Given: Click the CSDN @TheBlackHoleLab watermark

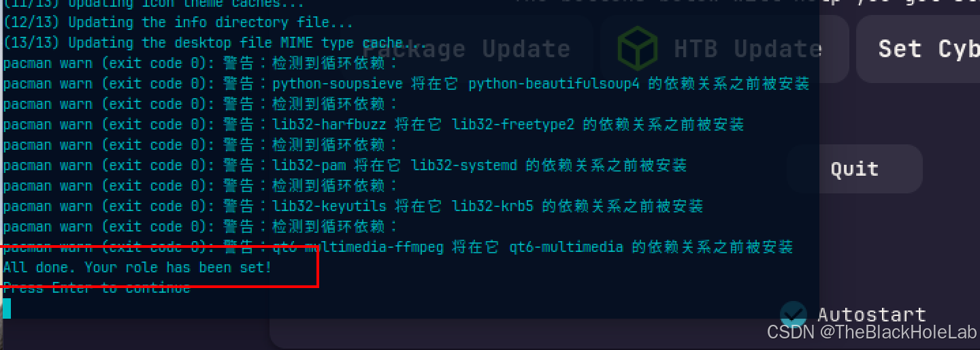Looking at the screenshot, I should point(872,332).
